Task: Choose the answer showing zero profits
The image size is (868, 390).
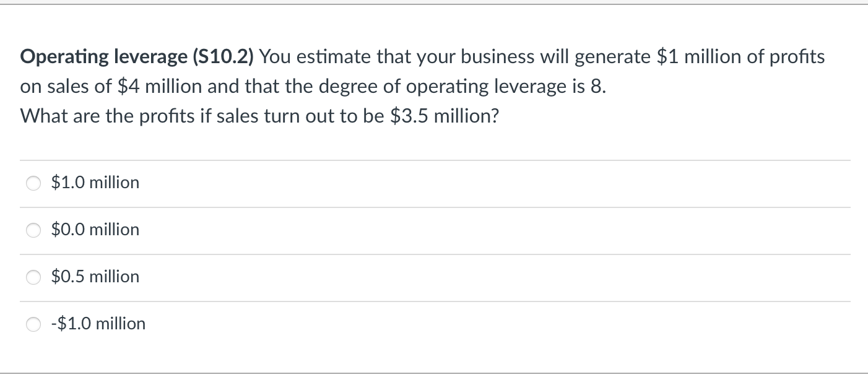Action: point(95,230)
